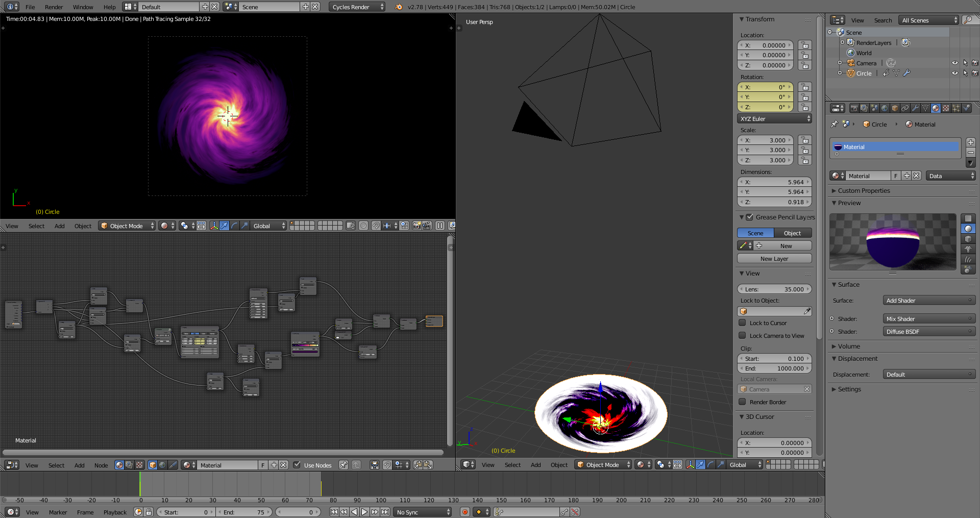This screenshot has width=980, height=518.
Task: Toggle the Use Nodes checkbox
Action: click(x=297, y=465)
